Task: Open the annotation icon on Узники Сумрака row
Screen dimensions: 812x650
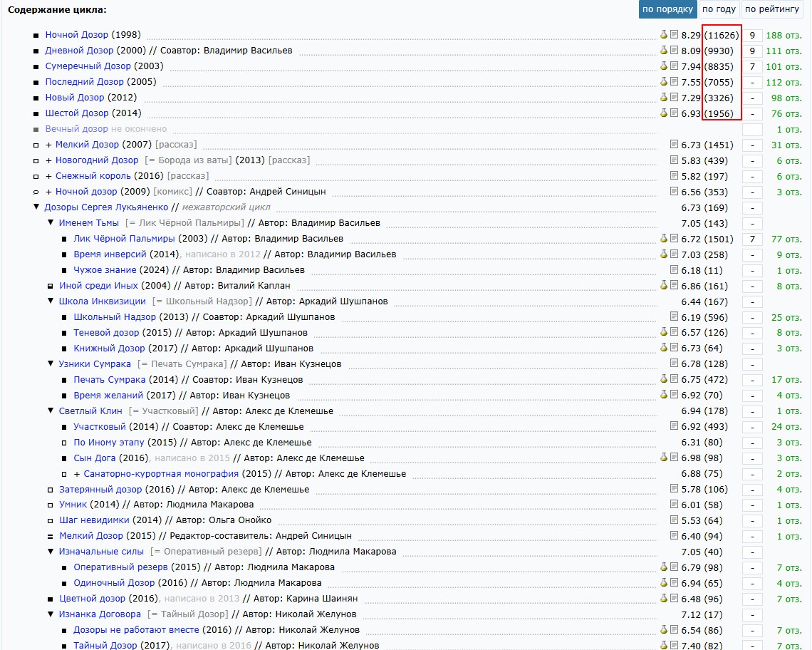Action: point(674,363)
